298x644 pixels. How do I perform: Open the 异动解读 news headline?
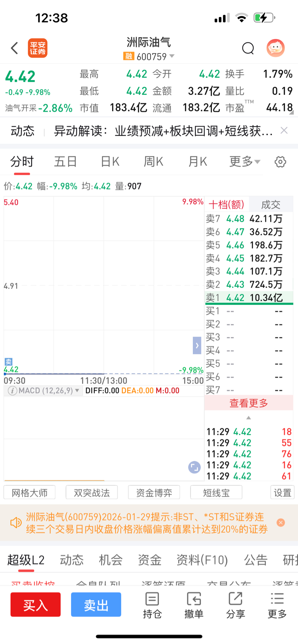pos(163,131)
